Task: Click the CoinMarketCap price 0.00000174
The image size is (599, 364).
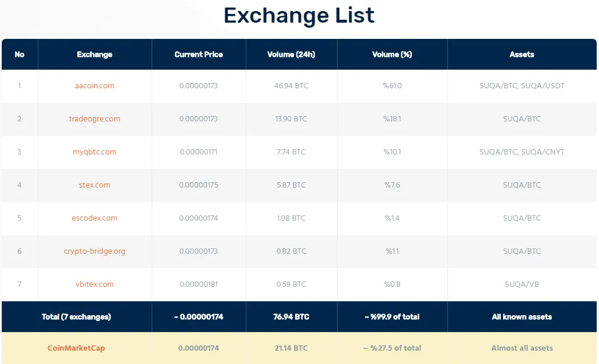Action: 199,348
